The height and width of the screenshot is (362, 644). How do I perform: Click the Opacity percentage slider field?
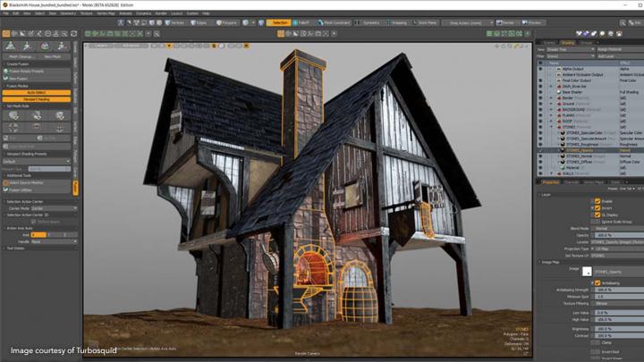click(618, 235)
